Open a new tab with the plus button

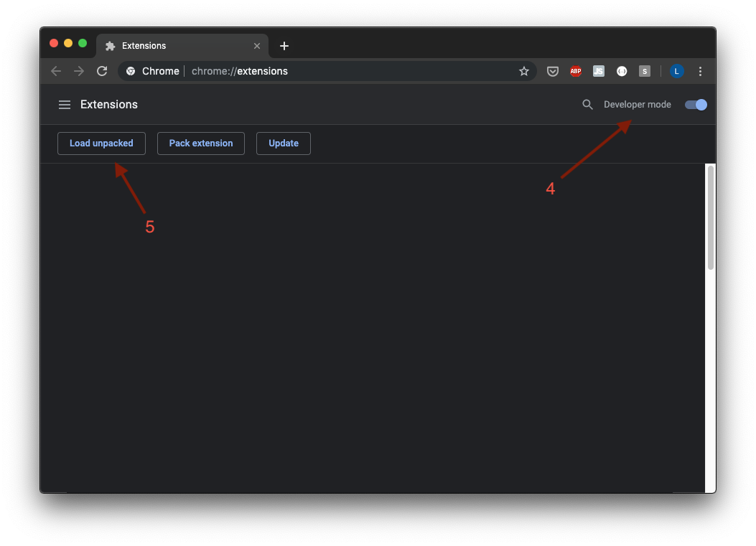(x=284, y=45)
